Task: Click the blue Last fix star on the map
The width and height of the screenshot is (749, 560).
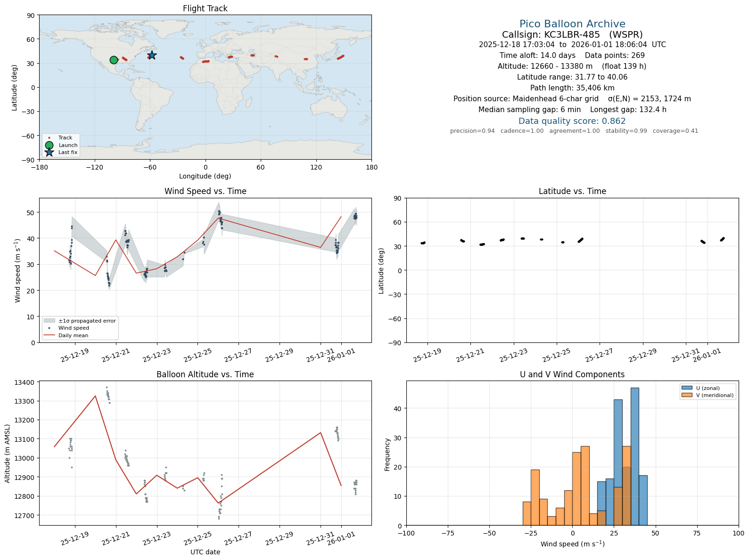Action: coord(152,55)
